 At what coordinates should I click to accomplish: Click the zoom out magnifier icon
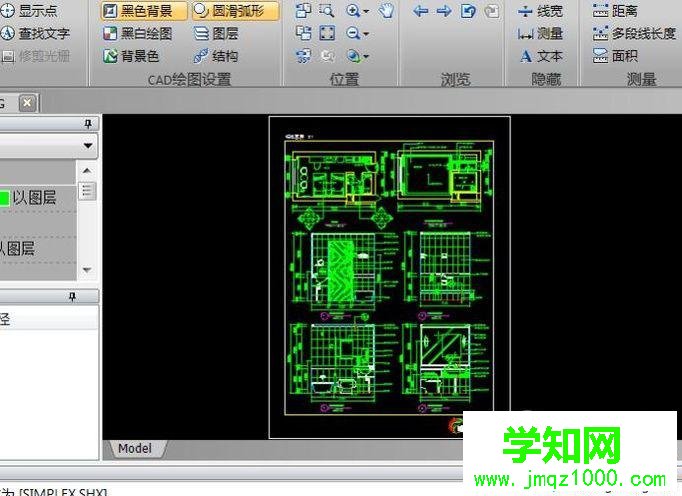(x=353, y=33)
